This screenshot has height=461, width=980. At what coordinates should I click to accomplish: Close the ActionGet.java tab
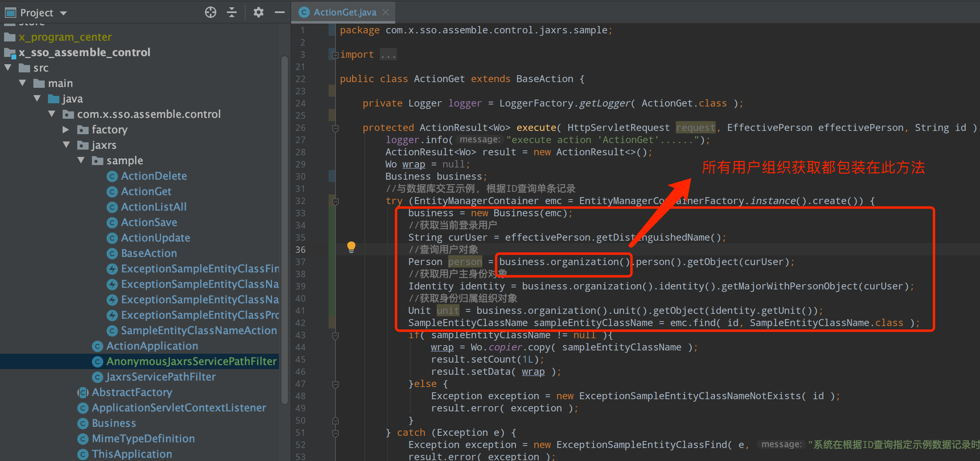(385, 12)
